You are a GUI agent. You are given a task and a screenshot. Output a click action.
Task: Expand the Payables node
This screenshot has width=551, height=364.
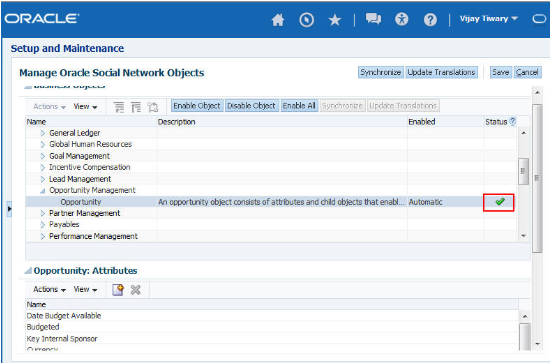click(43, 225)
